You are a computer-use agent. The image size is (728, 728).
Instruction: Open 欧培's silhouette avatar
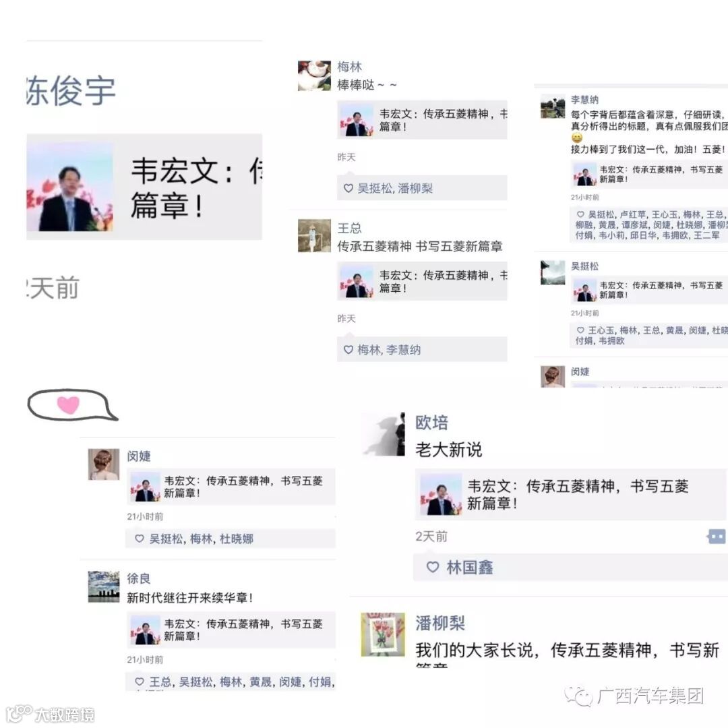pos(384,434)
